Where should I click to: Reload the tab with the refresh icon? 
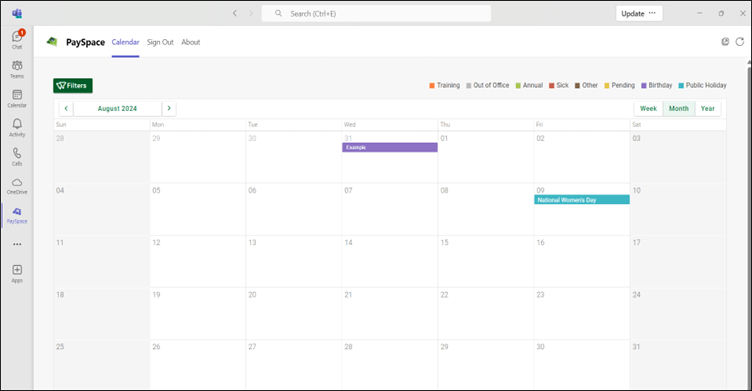[x=740, y=42]
